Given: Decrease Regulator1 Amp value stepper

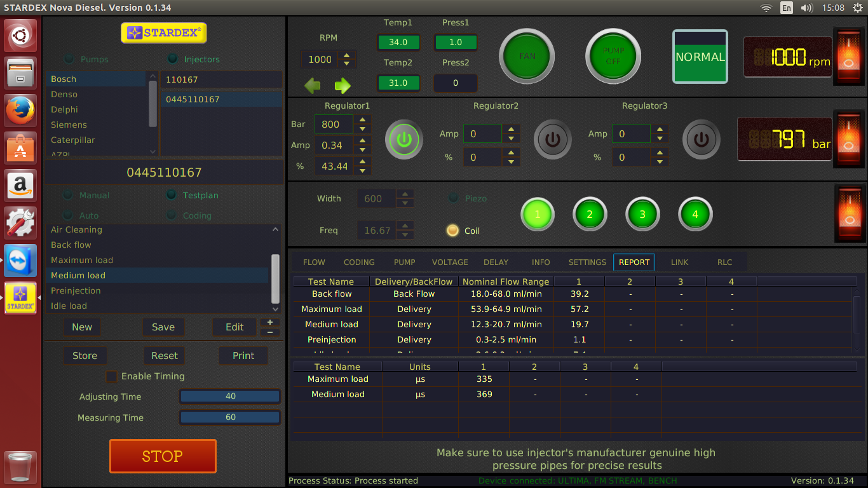Looking at the screenshot, I should tap(362, 149).
